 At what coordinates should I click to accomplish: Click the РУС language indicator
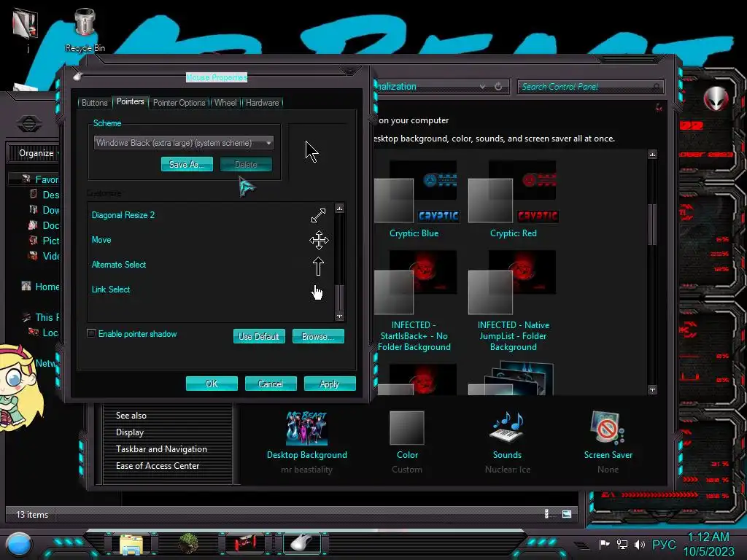(x=664, y=544)
